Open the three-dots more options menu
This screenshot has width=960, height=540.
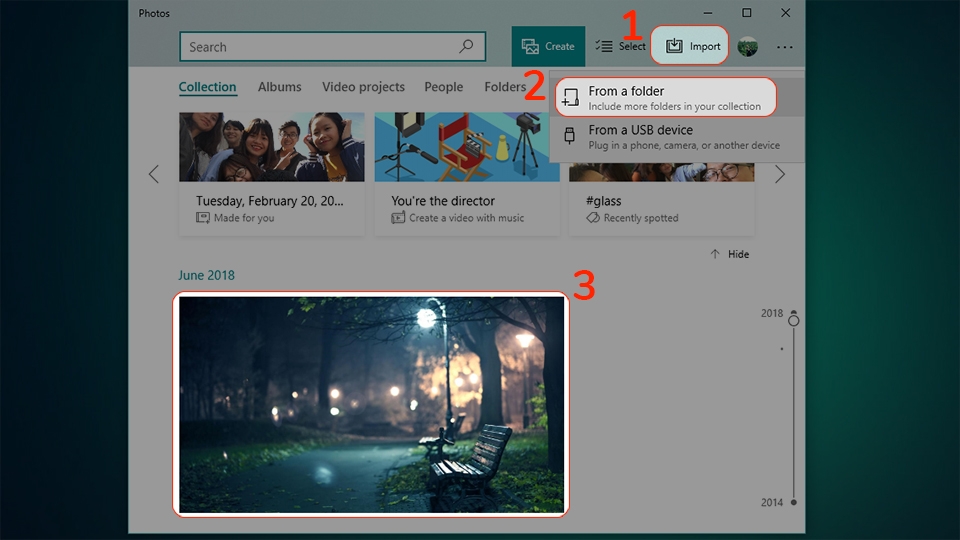[784, 47]
